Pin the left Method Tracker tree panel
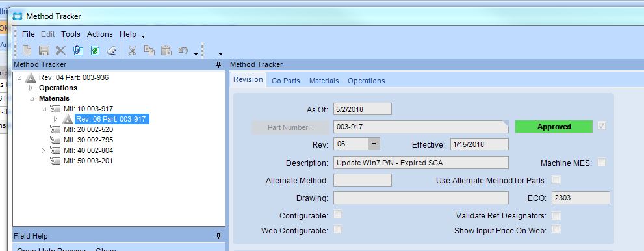This screenshot has width=644, height=251. pos(218,64)
